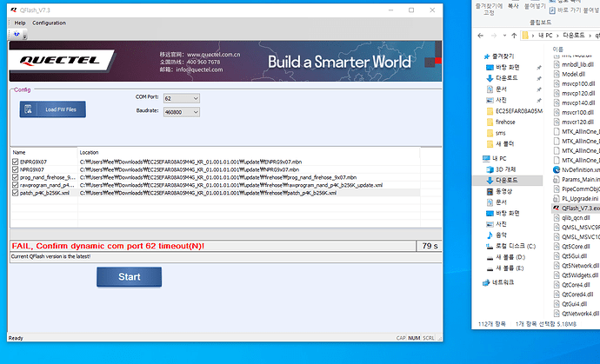This screenshot has width=600, height=364.
Task: Click the toolbar icon below Help menu
Action: pyautogui.click(x=14, y=36)
